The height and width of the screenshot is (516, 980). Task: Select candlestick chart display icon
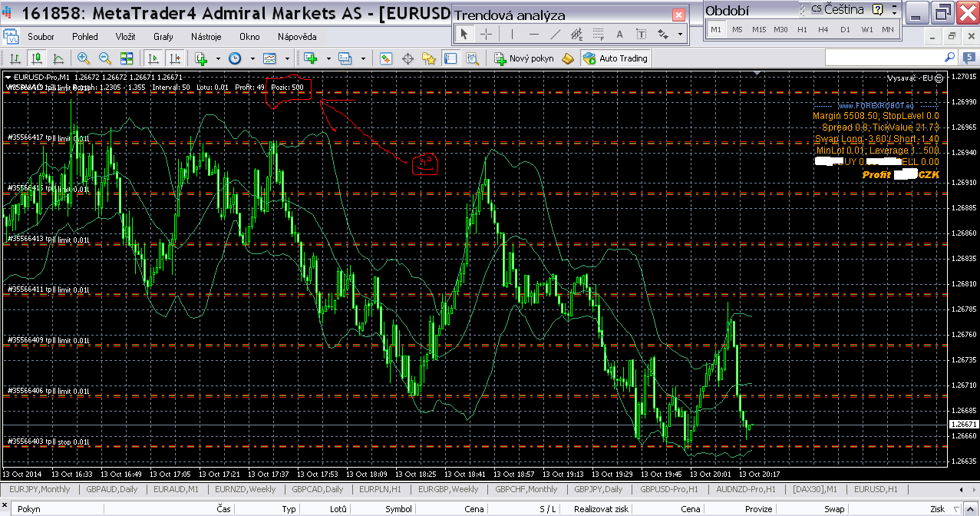tap(37, 58)
